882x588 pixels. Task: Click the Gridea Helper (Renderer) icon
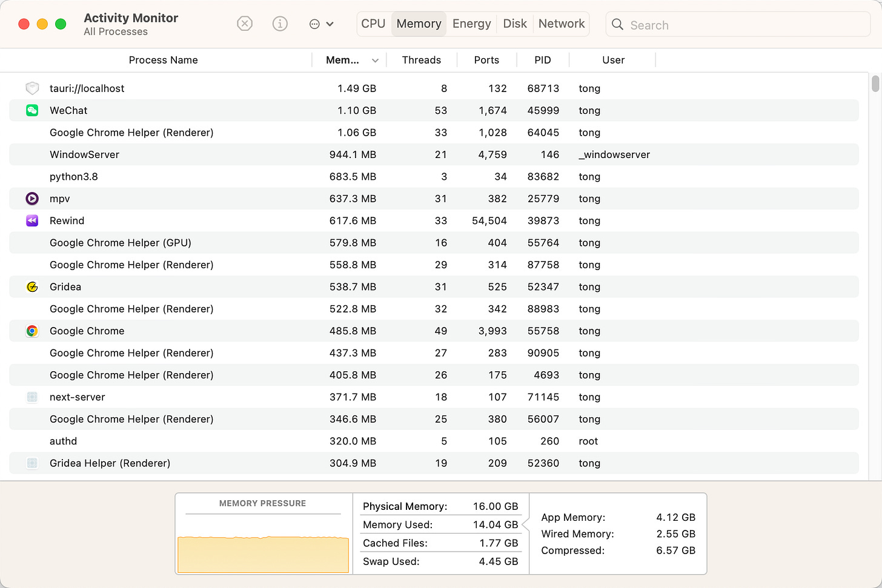click(32, 463)
